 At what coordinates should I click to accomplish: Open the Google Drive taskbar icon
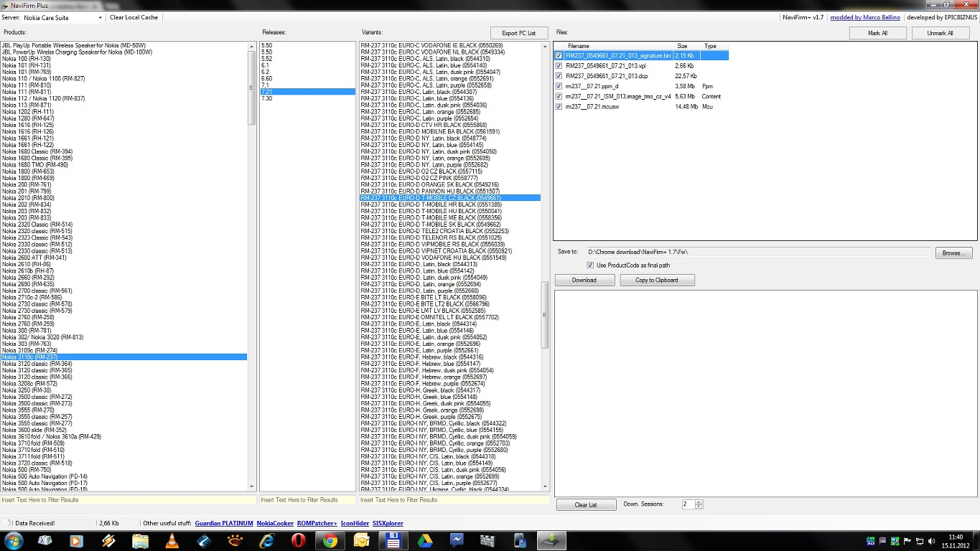(424, 541)
